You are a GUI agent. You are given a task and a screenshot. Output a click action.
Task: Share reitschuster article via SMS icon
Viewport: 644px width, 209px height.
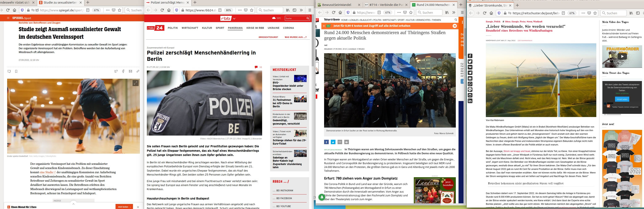470,90
